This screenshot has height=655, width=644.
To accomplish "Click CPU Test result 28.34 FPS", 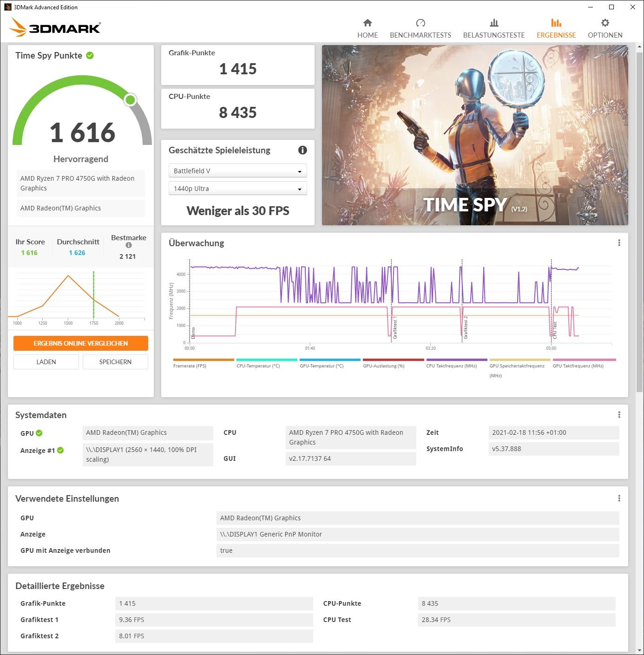I will click(517, 620).
